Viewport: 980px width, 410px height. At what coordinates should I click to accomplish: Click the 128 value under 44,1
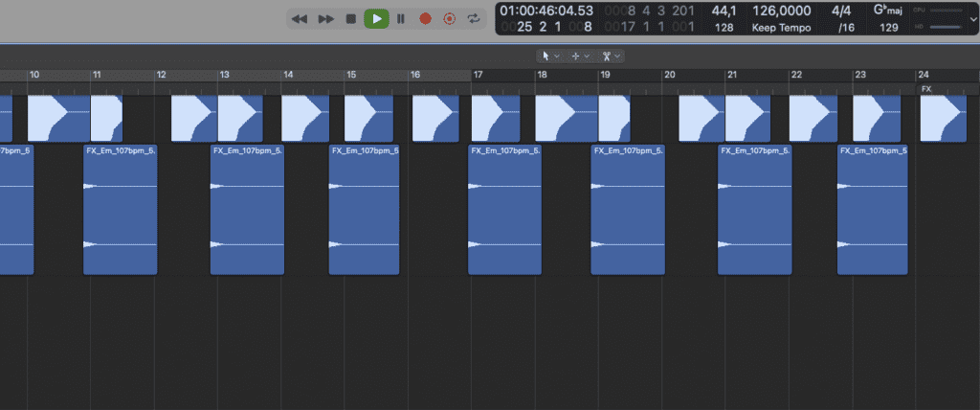pos(724,28)
